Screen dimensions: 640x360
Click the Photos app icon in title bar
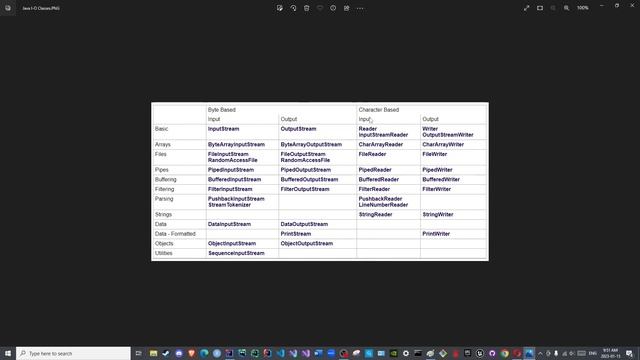[x=8, y=8]
